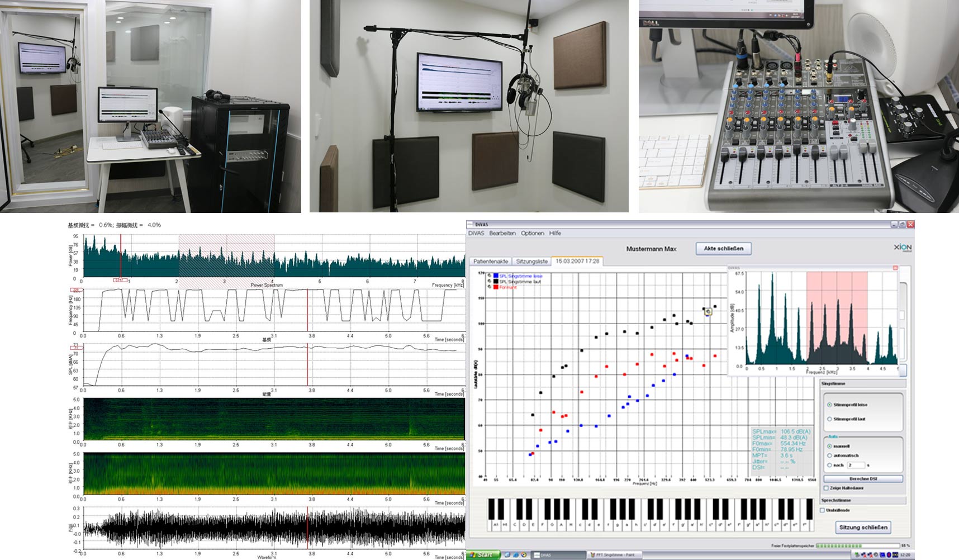Click the DiVAS title bar icon
The width and height of the screenshot is (959, 560).
pyautogui.click(x=471, y=224)
